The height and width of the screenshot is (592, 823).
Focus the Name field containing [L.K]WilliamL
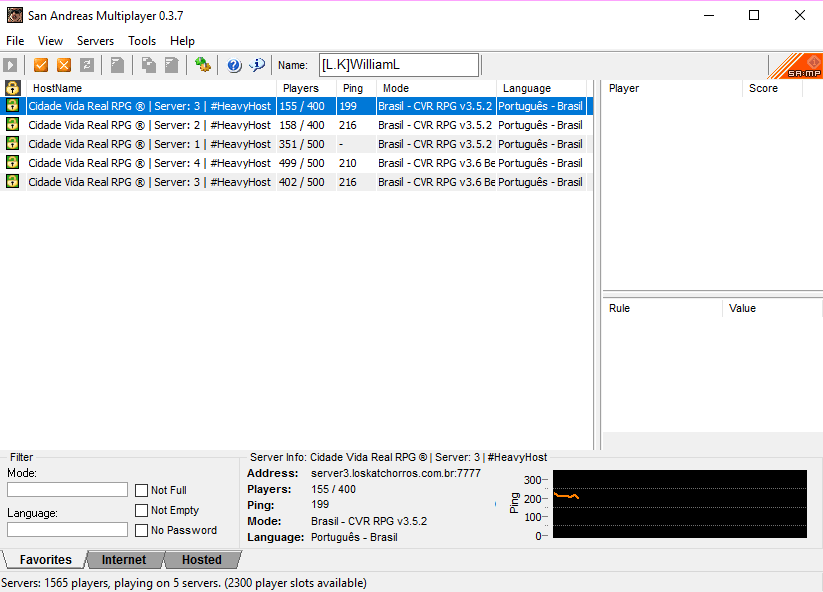tap(399, 65)
